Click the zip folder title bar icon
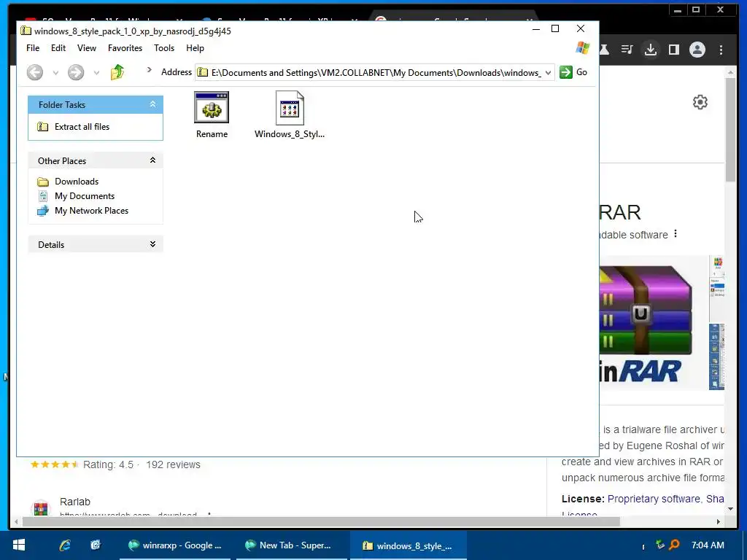 [26, 31]
